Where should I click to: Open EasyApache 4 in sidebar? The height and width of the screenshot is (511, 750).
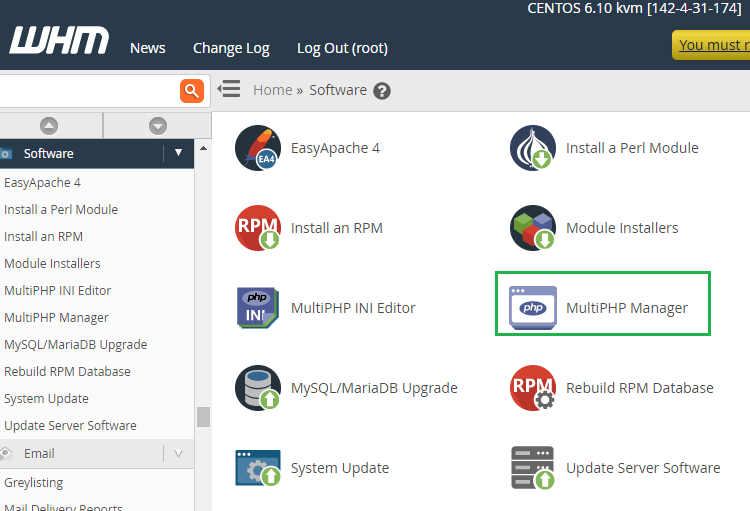[42, 183]
